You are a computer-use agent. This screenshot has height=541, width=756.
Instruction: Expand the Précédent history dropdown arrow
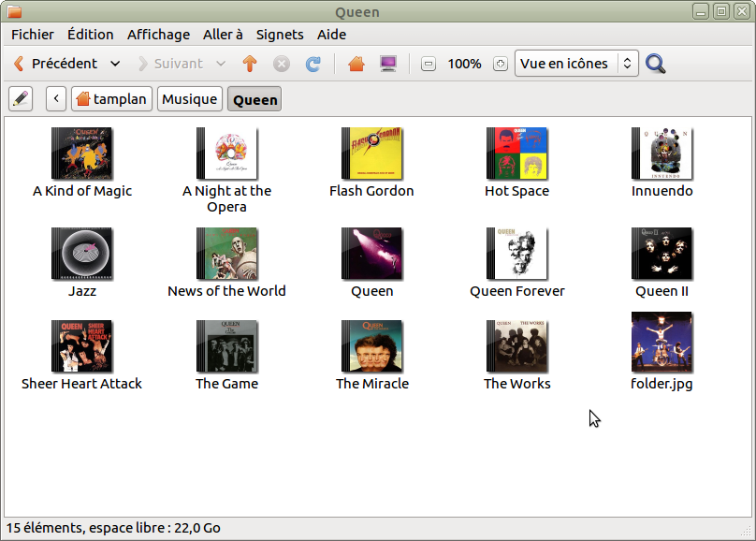tap(115, 64)
